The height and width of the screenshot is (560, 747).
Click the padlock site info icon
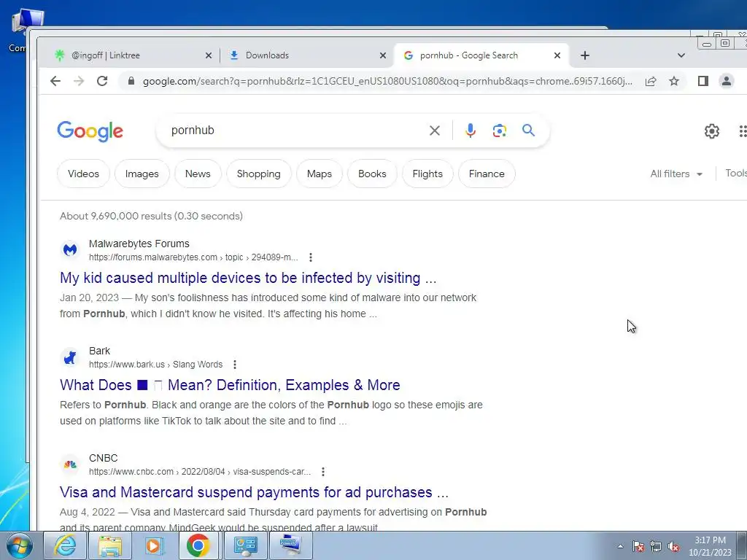coord(131,81)
